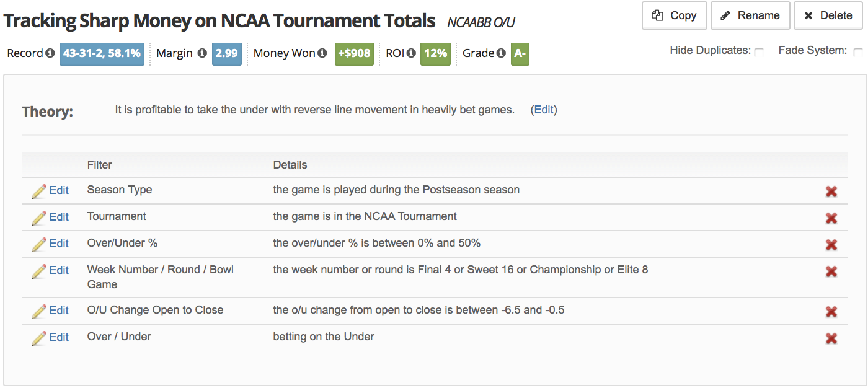The height and width of the screenshot is (388, 868).
Task: Remove the Season Type filter with red X
Action: pos(831,192)
